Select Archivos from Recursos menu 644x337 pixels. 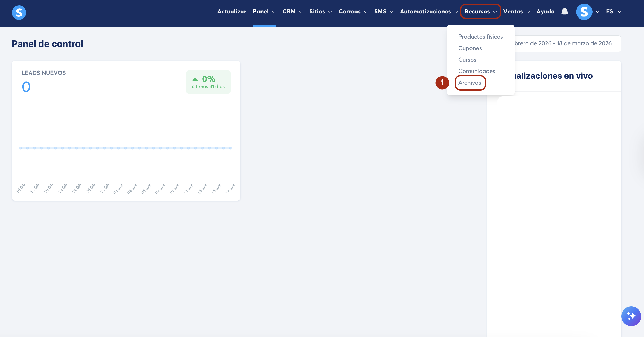point(469,83)
